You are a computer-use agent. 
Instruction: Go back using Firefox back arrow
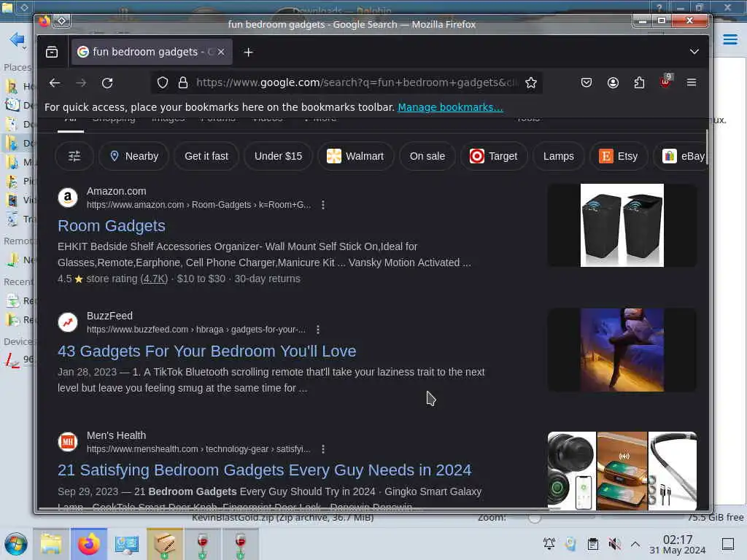point(55,83)
